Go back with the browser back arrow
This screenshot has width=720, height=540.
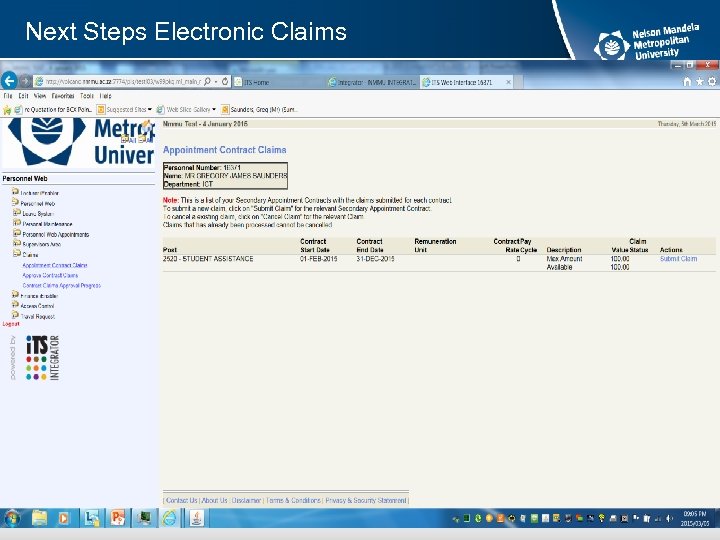(9, 81)
